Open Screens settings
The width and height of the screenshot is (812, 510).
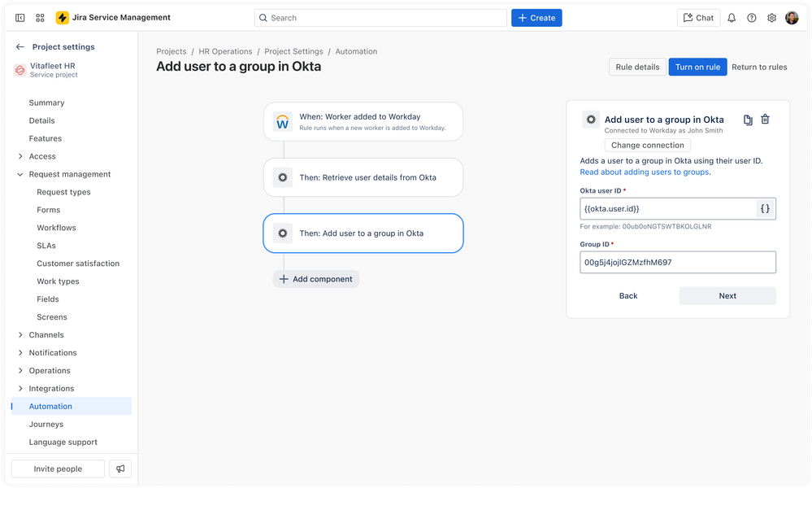[52, 317]
